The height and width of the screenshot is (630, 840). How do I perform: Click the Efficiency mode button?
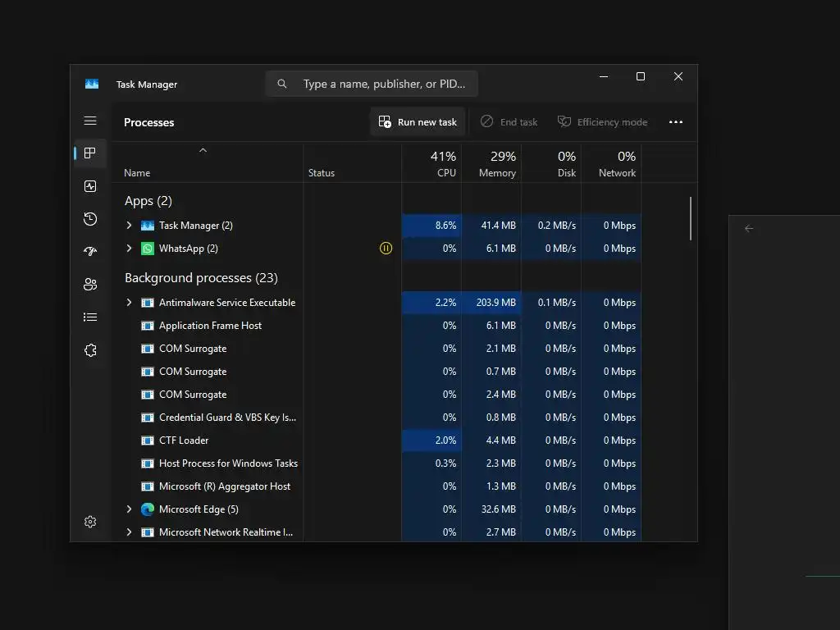pos(603,122)
